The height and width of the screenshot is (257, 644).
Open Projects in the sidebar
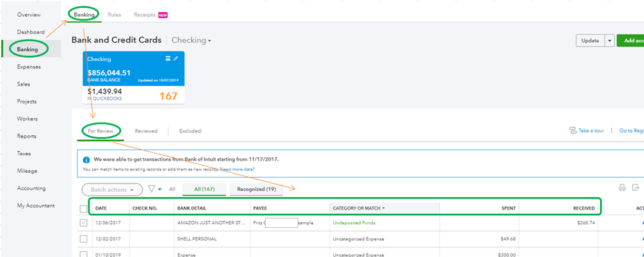(26, 101)
